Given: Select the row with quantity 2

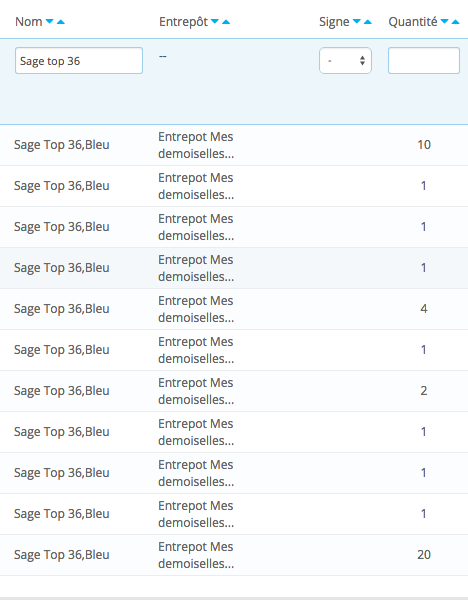Looking at the screenshot, I should click(x=234, y=391).
